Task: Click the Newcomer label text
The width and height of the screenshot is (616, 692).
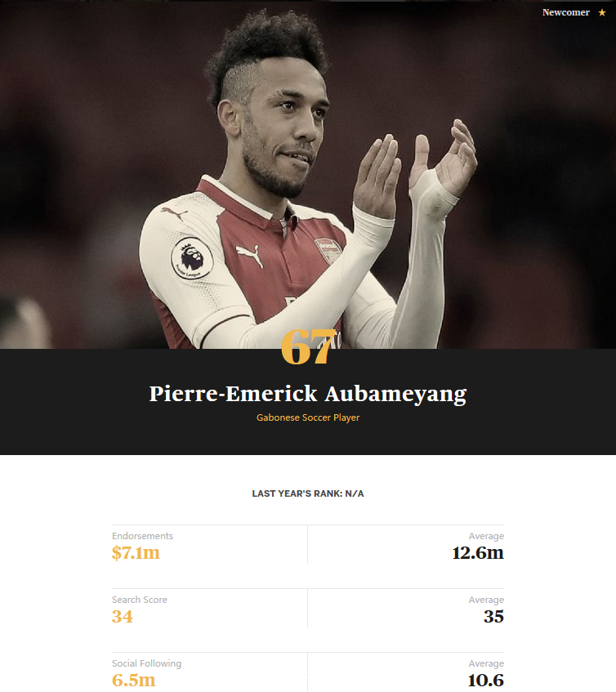Action: [565, 12]
